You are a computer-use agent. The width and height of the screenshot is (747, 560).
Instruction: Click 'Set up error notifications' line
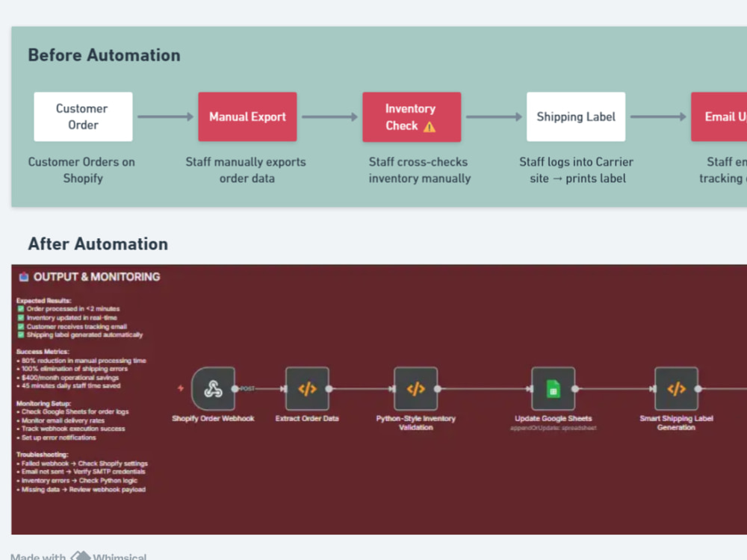[x=56, y=438]
